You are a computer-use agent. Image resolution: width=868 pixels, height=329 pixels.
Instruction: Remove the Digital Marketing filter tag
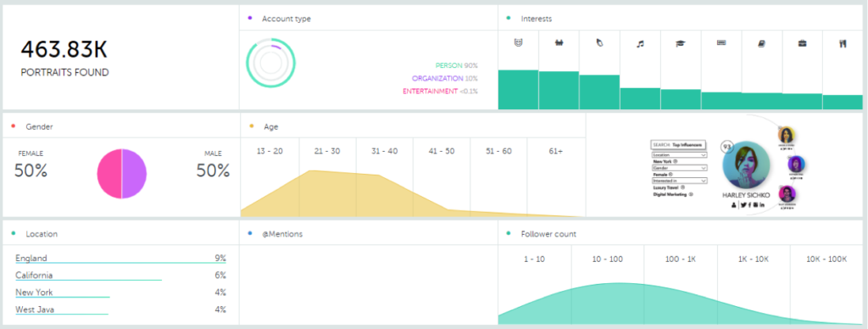click(x=691, y=194)
